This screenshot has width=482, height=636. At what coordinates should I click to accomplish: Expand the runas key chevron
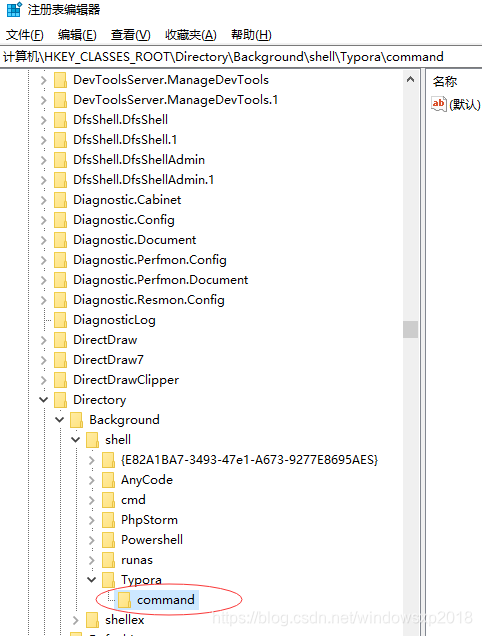(x=92, y=560)
